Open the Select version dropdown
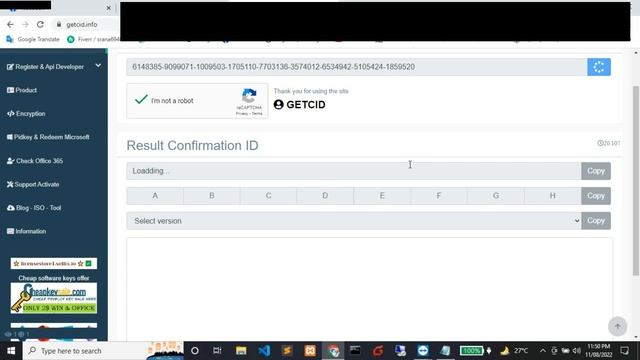 coord(354,221)
